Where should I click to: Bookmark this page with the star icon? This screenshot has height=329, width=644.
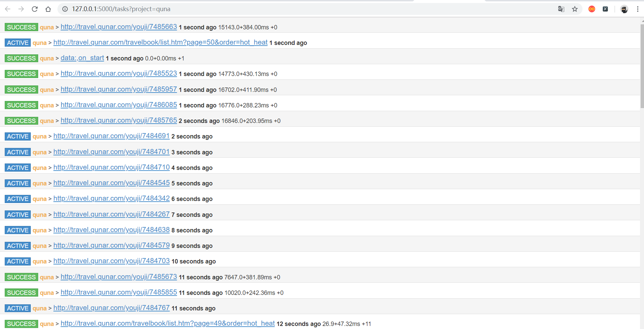[x=575, y=9]
